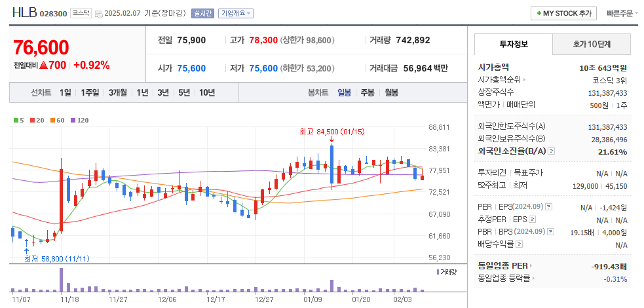This screenshot has width=644, height=308.
Task: Click the 거래량 742,892 value
Action: [x=413, y=40]
